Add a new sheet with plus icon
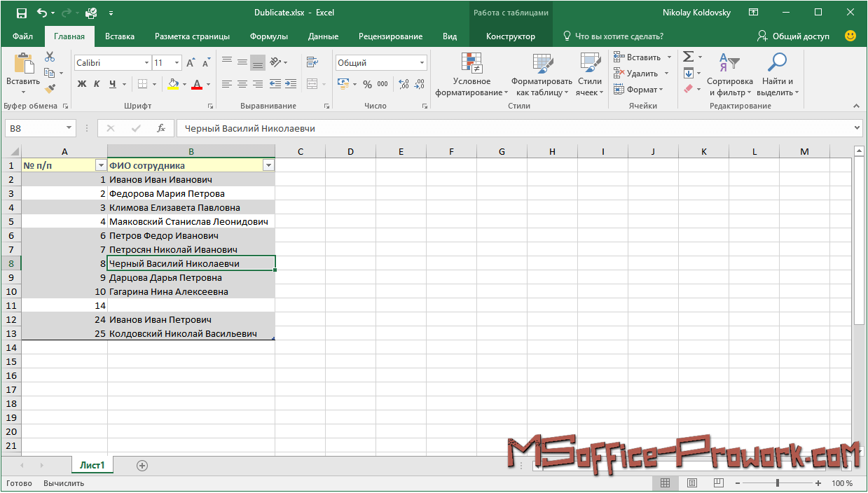Image resolution: width=868 pixels, height=493 pixels. (142, 465)
